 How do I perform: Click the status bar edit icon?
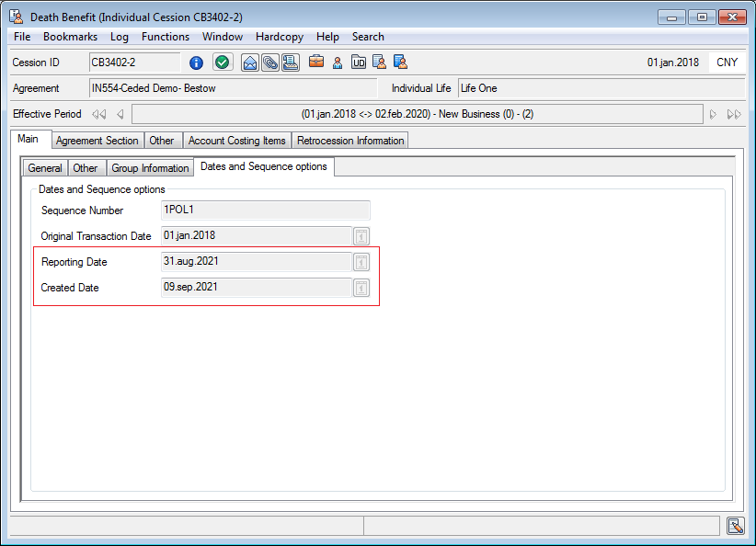[x=734, y=525]
